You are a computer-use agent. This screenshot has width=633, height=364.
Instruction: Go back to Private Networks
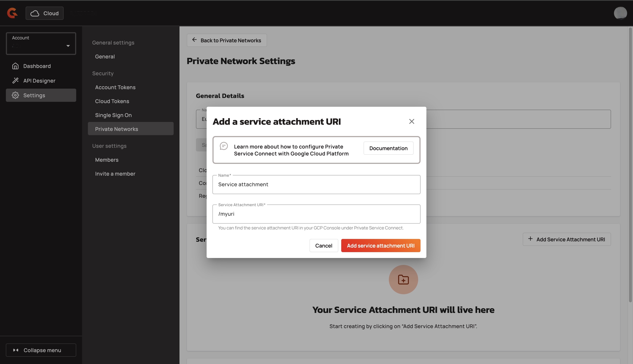[x=227, y=40]
